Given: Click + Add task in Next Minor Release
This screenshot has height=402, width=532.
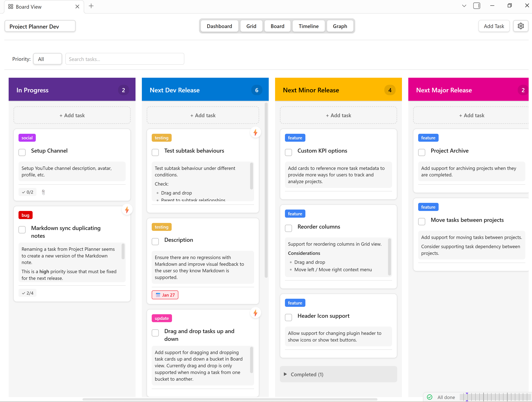Looking at the screenshot, I should point(338,115).
